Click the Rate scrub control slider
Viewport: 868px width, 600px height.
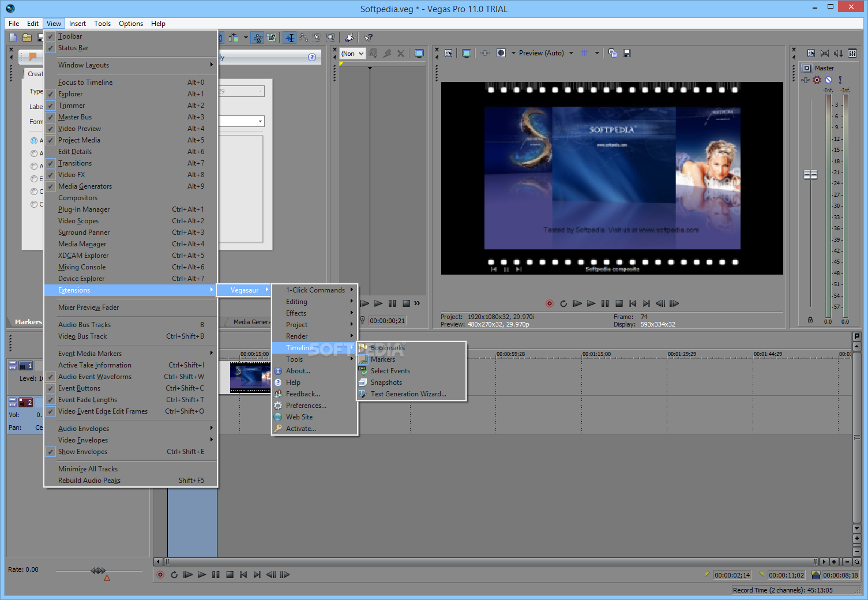click(98, 571)
